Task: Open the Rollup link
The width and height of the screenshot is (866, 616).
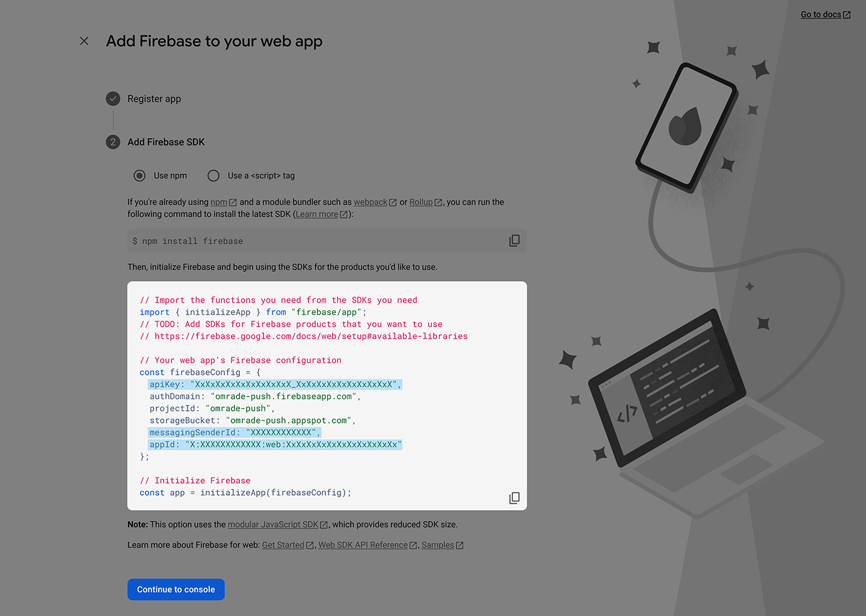Action: click(x=425, y=202)
